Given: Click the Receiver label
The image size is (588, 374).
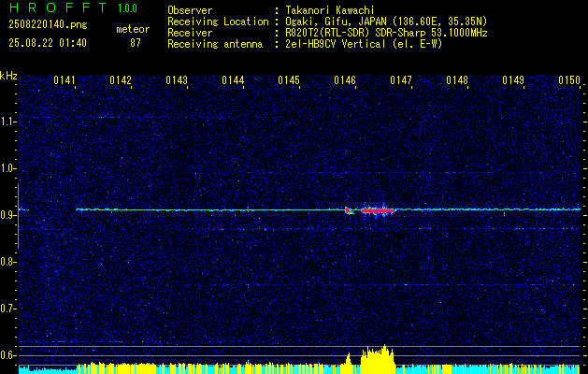Looking at the screenshot, I should tap(190, 33).
